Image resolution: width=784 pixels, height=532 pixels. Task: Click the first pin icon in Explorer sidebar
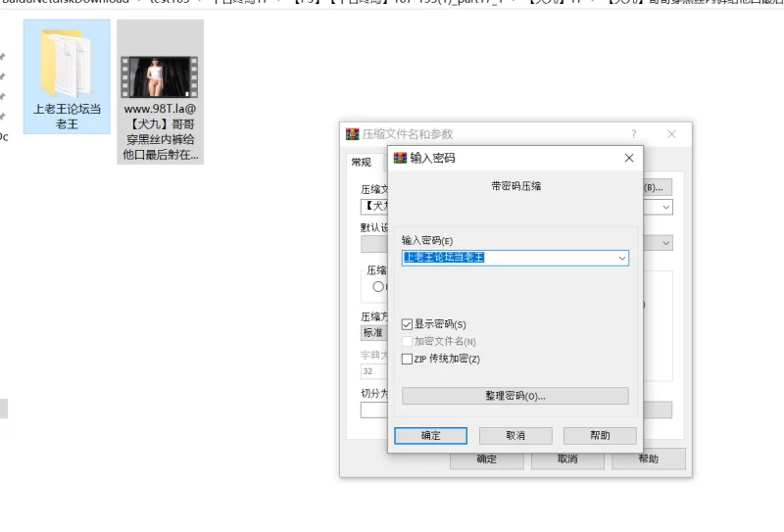click(3, 57)
